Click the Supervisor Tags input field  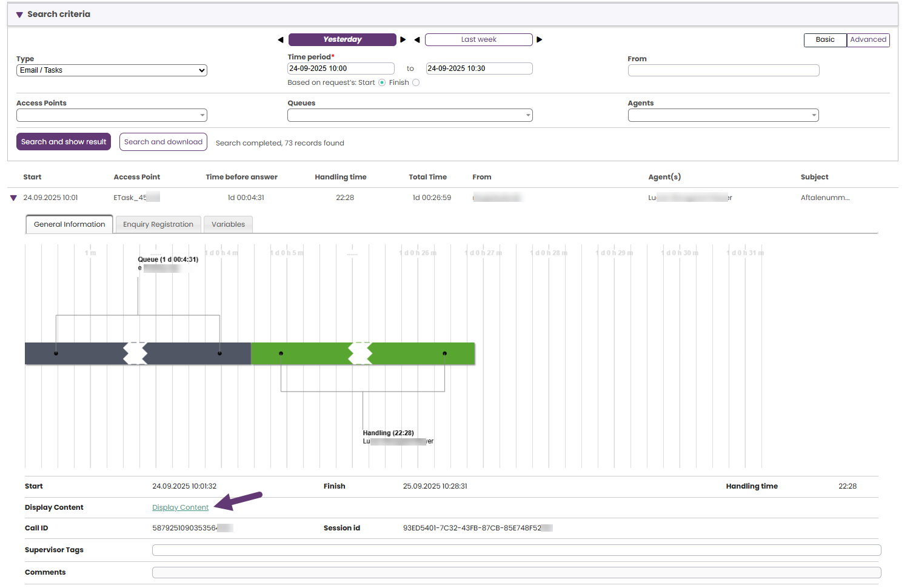pos(516,550)
